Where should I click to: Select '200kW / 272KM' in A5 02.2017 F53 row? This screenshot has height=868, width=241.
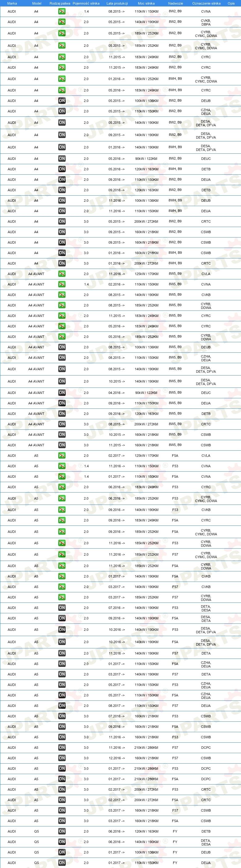(146, 789)
